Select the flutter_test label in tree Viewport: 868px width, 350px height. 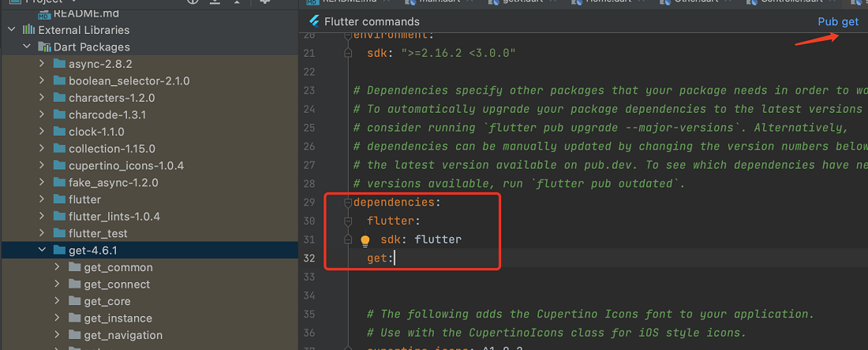coord(98,233)
